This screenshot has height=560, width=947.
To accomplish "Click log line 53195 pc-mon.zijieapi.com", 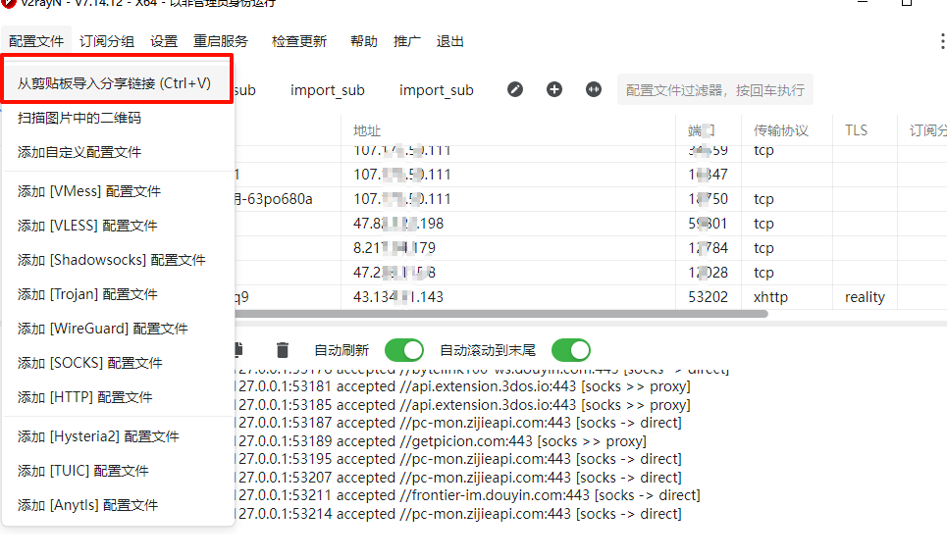I will click(x=459, y=459).
